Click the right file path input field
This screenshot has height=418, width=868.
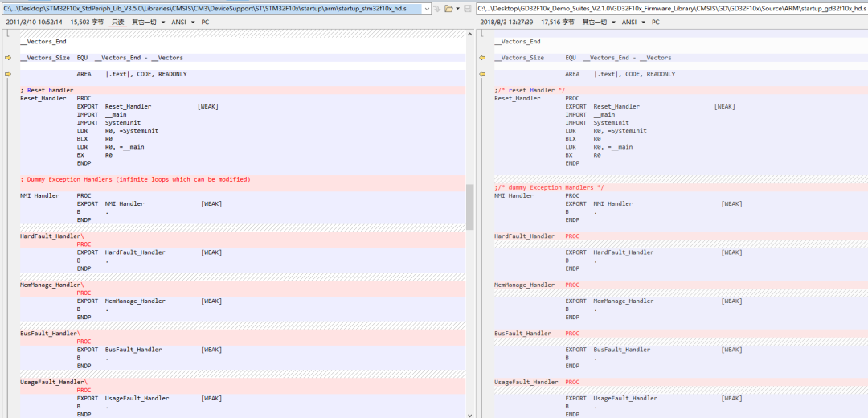point(671,9)
